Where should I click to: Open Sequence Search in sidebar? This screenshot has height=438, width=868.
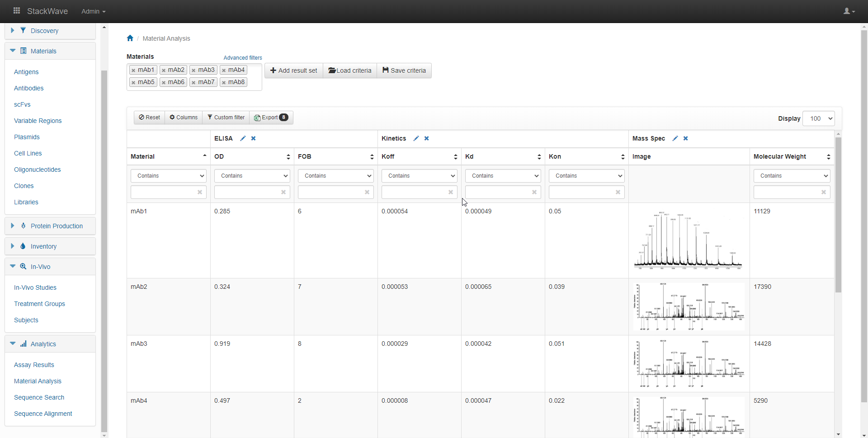[39, 397]
